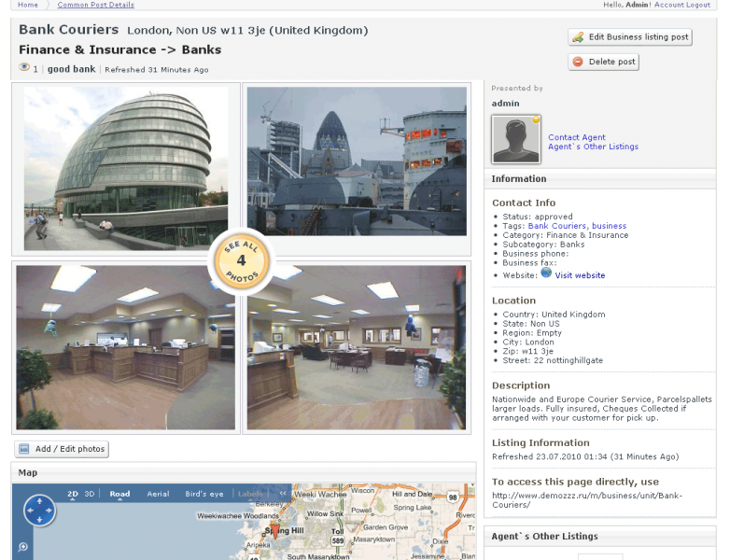Click the Bank Couriers listing title
The height and width of the screenshot is (560, 730).
[69, 30]
